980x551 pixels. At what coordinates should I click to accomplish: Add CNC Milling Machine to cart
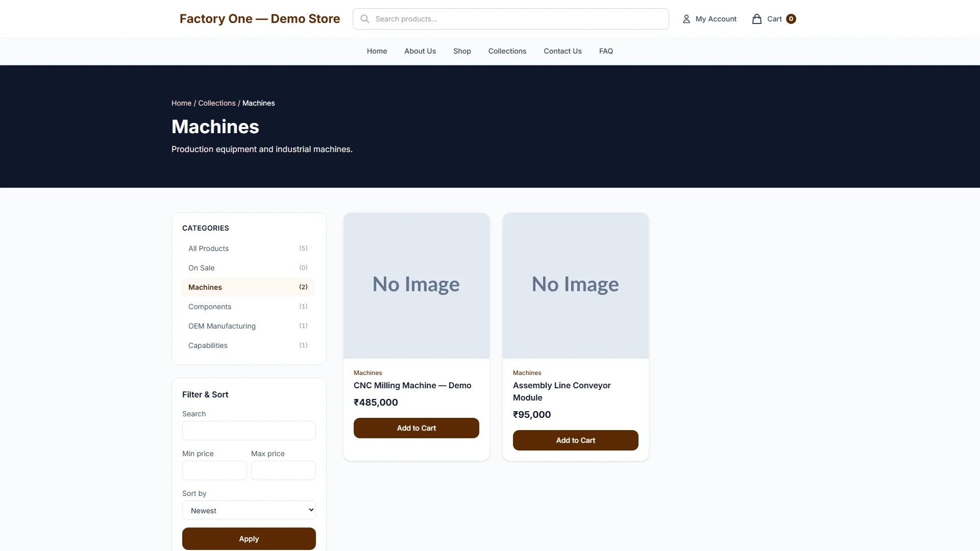(x=416, y=428)
